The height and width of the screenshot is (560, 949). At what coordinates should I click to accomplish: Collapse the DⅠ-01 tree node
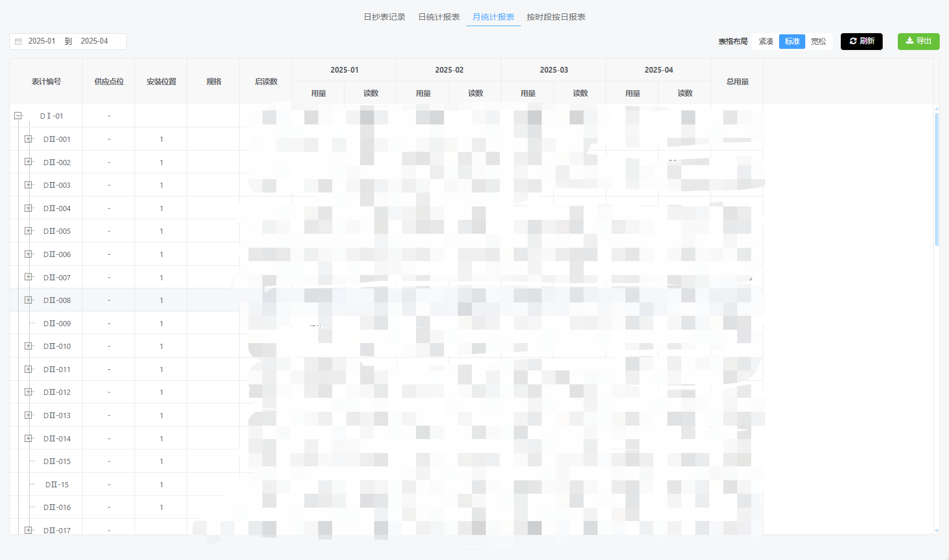click(18, 116)
